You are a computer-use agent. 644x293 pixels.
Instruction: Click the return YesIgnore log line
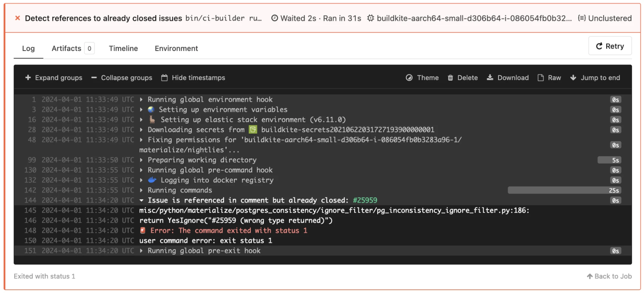click(236, 220)
